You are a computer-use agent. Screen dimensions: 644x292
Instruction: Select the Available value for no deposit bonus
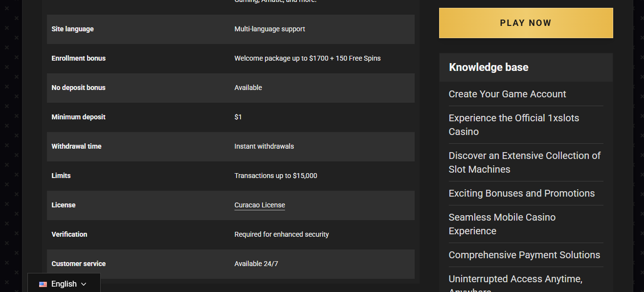(248, 88)
